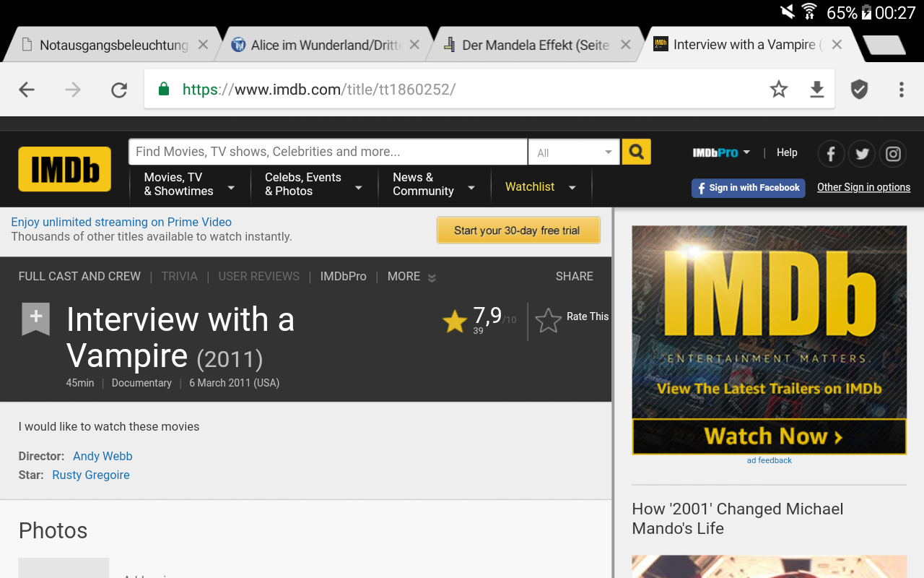
Task: Tap the download icon in address bar
Action: coord(817,89)
